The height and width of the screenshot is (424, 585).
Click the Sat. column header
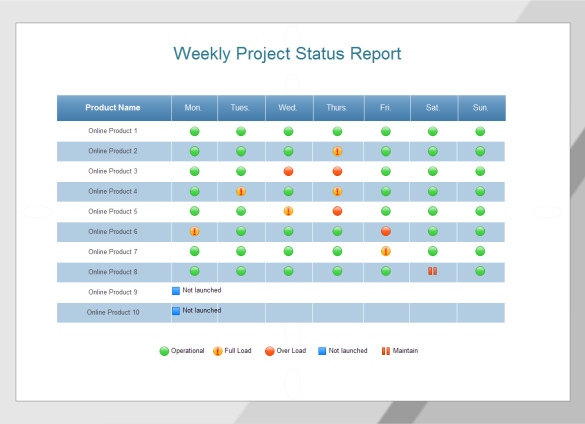434,108
